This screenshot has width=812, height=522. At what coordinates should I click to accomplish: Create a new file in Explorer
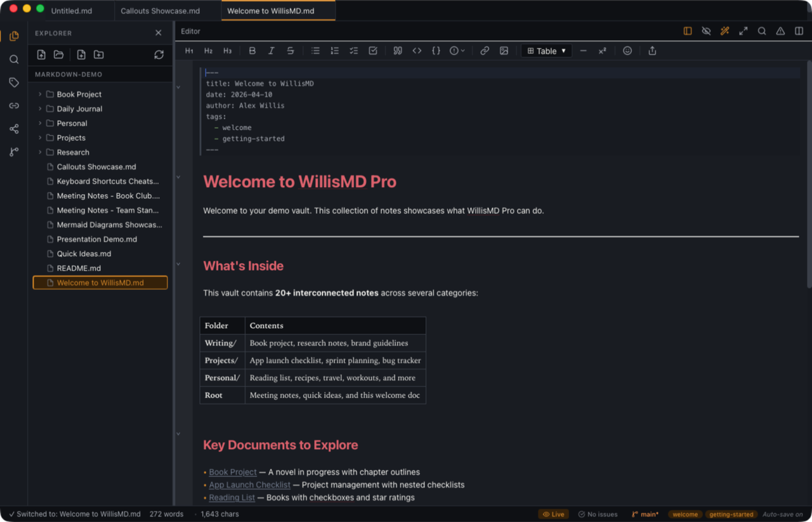point(81,55)
